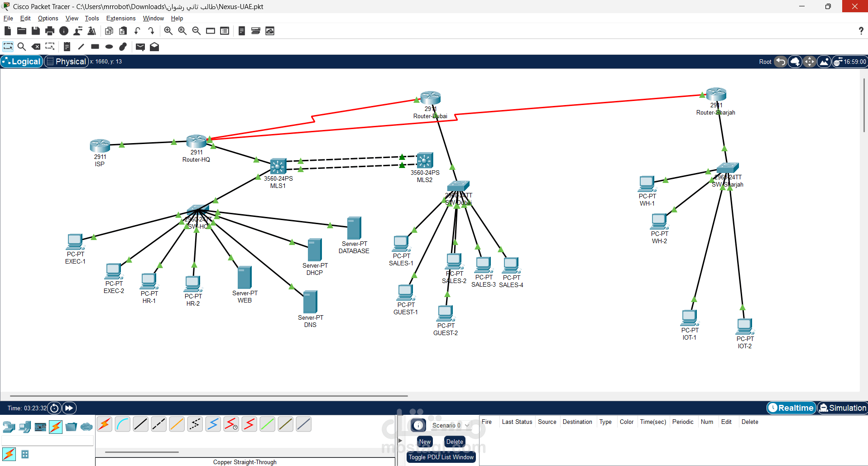The width and height of the screenshot is (868, 466).
Task: Select the Router-HQ device
Action: click(x=197, y=141)
